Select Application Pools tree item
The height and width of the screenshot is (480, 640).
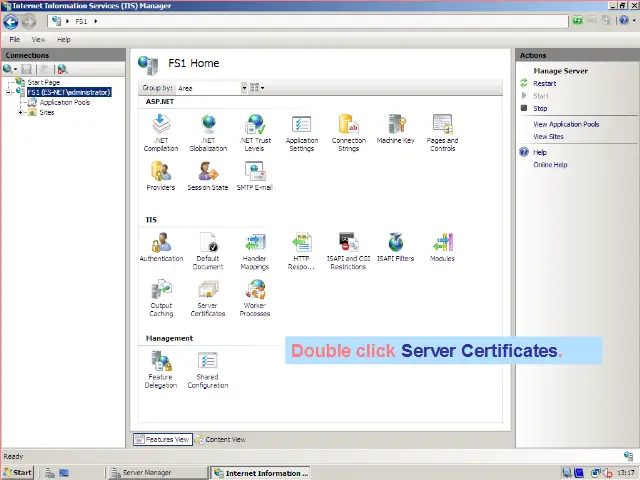pyautogui.click(x=64, y=102)
